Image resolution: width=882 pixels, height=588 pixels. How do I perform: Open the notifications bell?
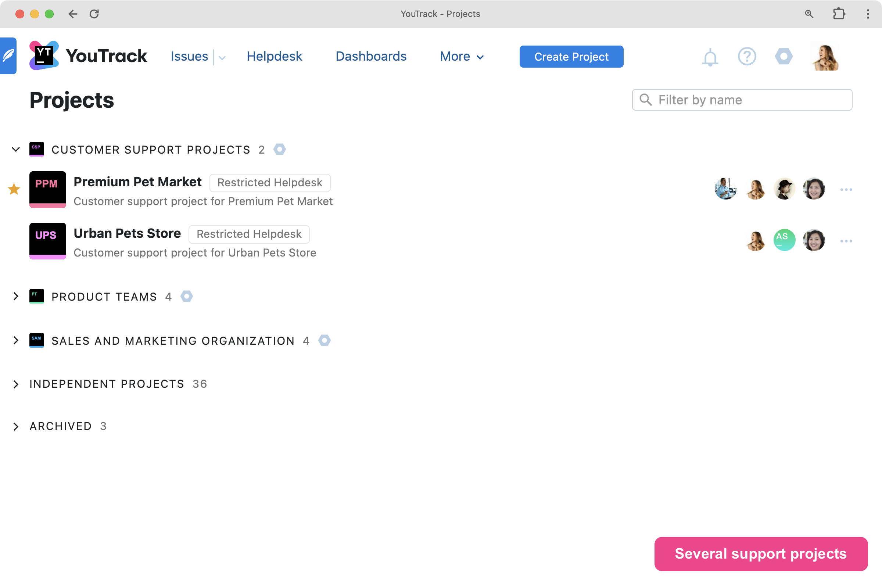(x=710, y=57)
